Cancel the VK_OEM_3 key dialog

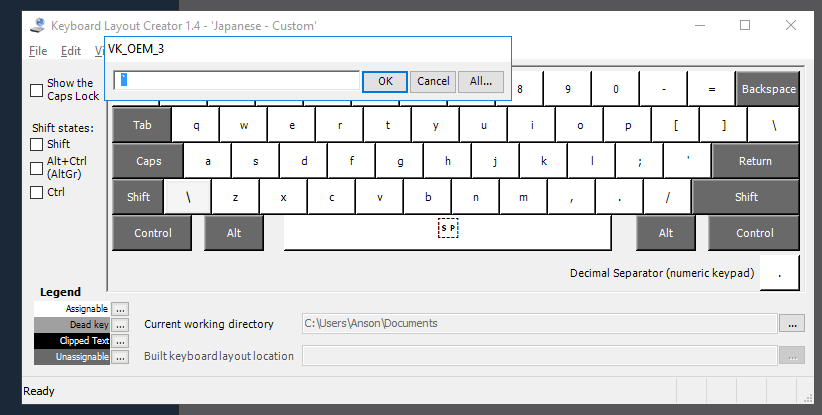pos(433,81)
